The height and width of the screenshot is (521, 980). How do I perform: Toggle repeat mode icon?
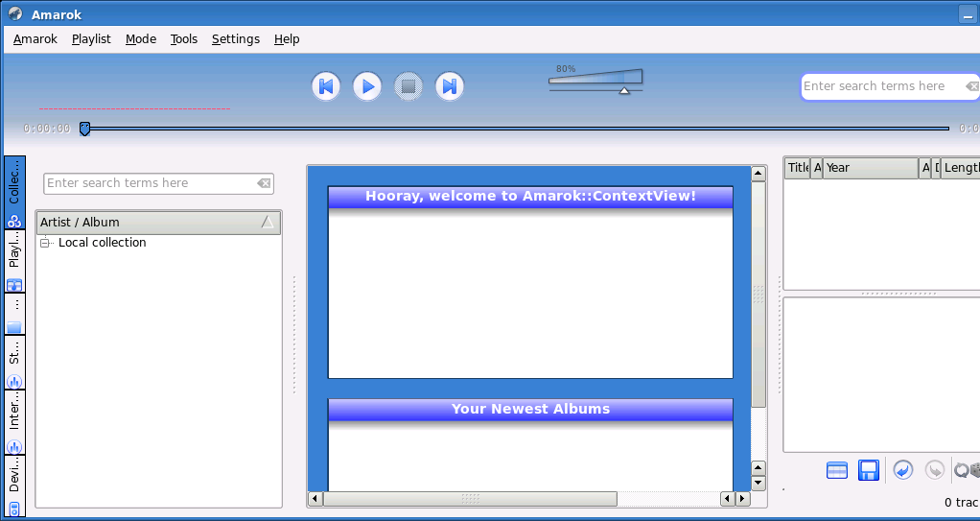961,470
